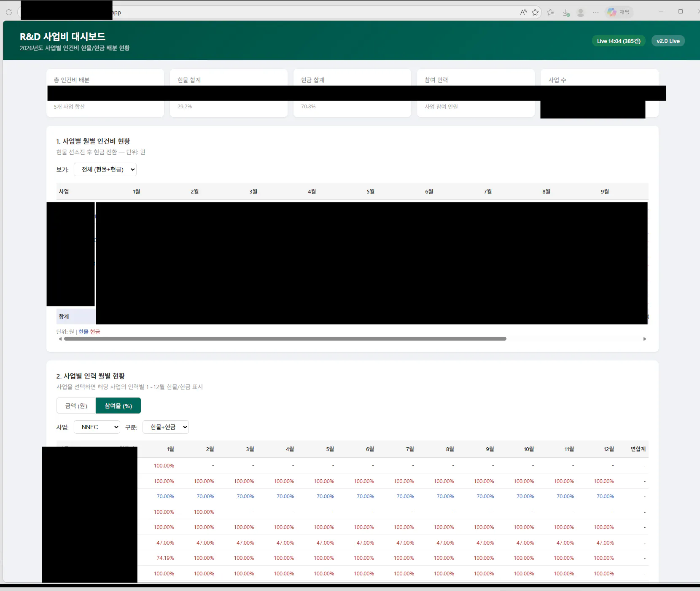Minimize the browser window
The height and width of the screenshot is (591, 700).
[x=661, y=11]
